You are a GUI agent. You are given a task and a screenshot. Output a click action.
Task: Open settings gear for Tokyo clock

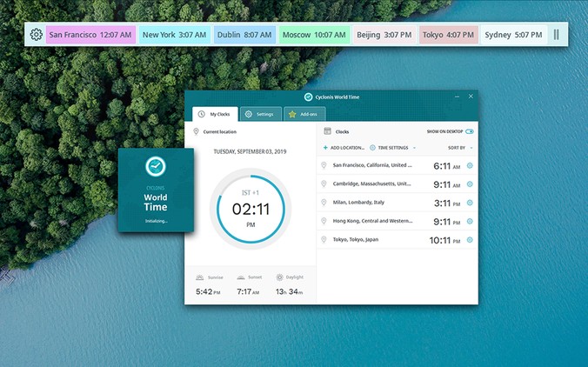470,240
